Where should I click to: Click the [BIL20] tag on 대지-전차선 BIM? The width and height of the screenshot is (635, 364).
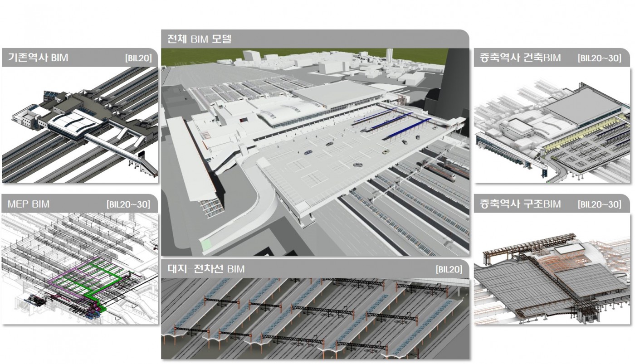coord(449,270)
